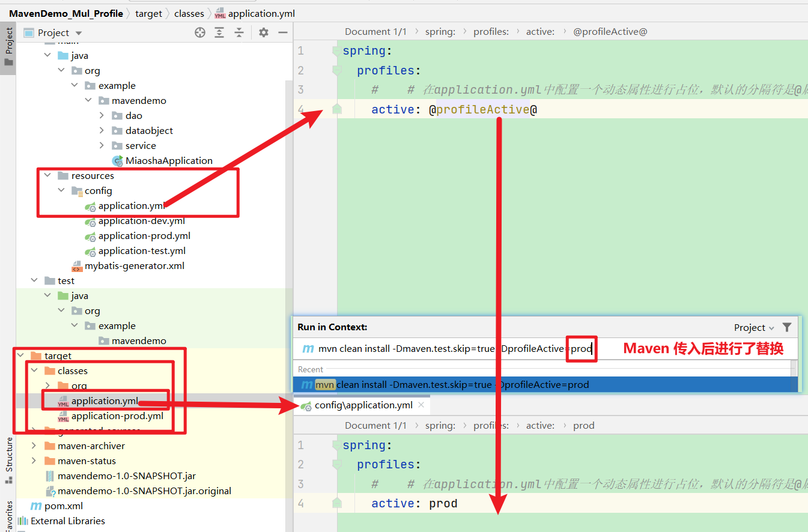Select application-prod.yml under target classes

coord(111,416)
